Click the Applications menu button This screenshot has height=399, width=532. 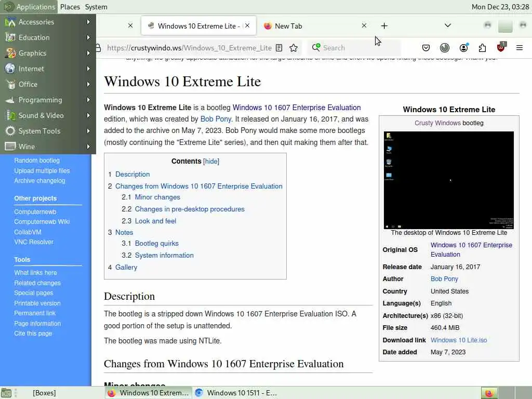click(29, 7)
